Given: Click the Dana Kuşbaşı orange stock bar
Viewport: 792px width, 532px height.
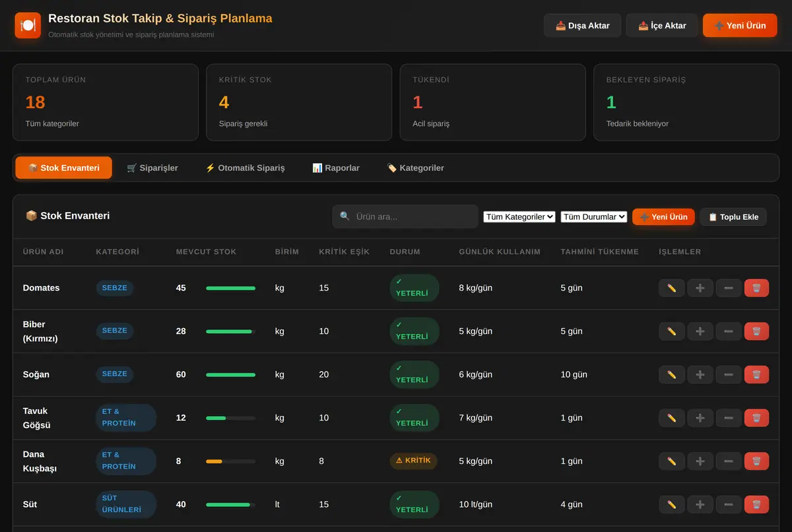Looking at the screenshot, I should pyautogui.click(x=230, y=461).
